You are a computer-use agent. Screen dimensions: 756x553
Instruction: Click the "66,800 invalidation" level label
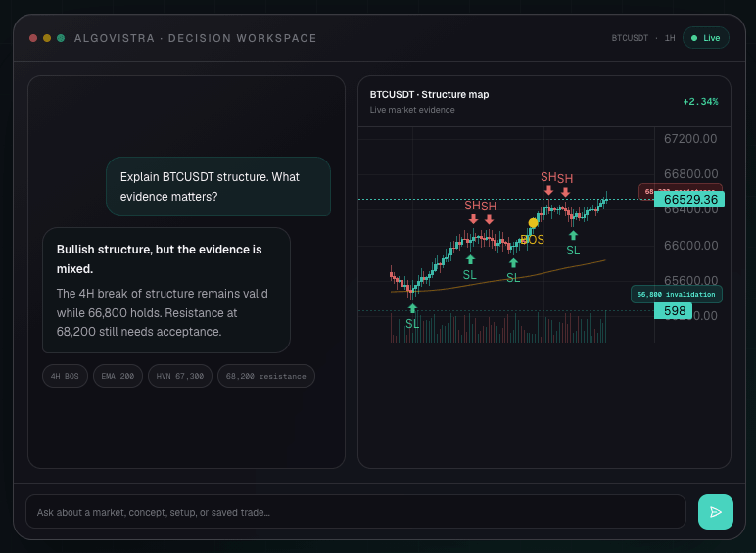pos(676,295)
